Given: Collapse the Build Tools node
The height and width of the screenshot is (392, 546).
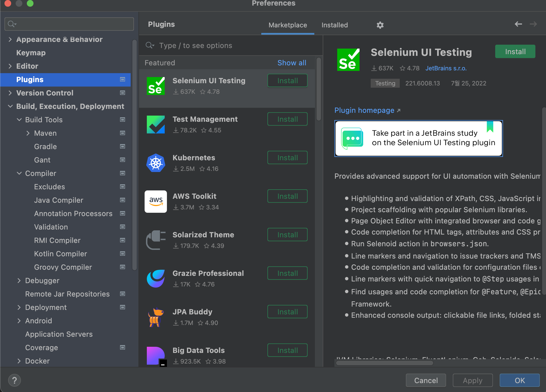Looking at the screenshot, I should click(x=19, y=120).
